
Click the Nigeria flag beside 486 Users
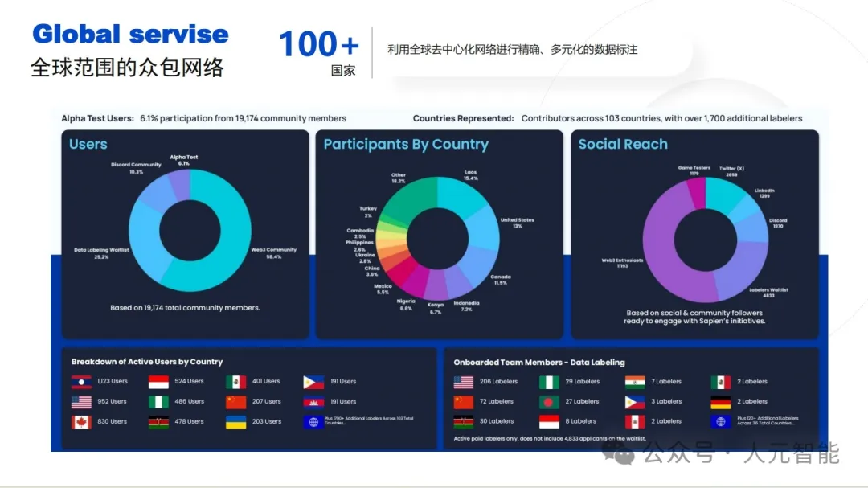click(x=158, y=402)
